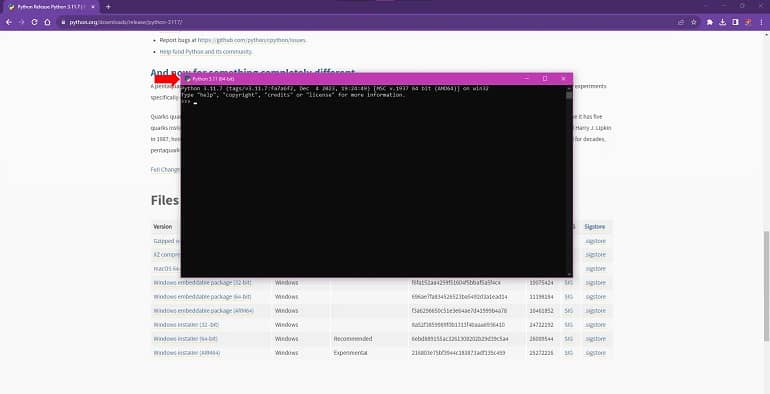The width and height of the screenshot is (770, 394).
Task: Open SIG link for embeddable package (ARM64)
Action: click(x=569, y=311)
